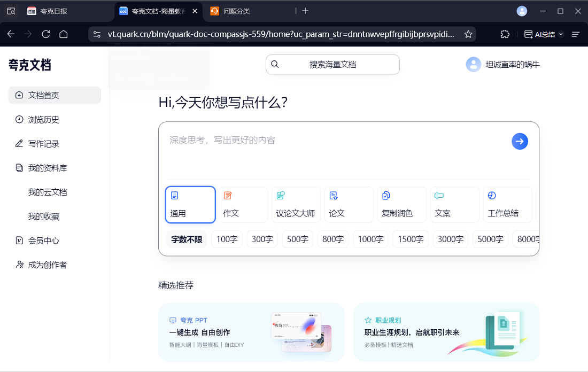Pick the 工作总结 writing type
The height and width of the screenshot is (372, 588).
pyautogui.click(x=507, y=204)
